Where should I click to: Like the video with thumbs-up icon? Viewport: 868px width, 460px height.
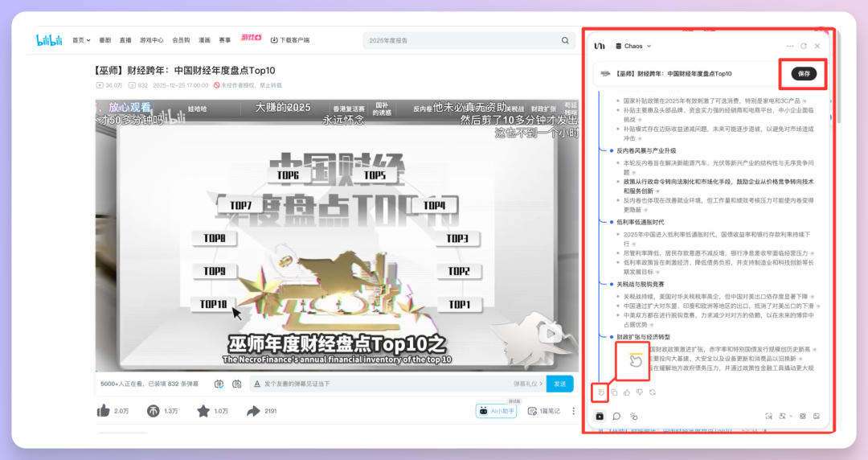pos(104,411)
